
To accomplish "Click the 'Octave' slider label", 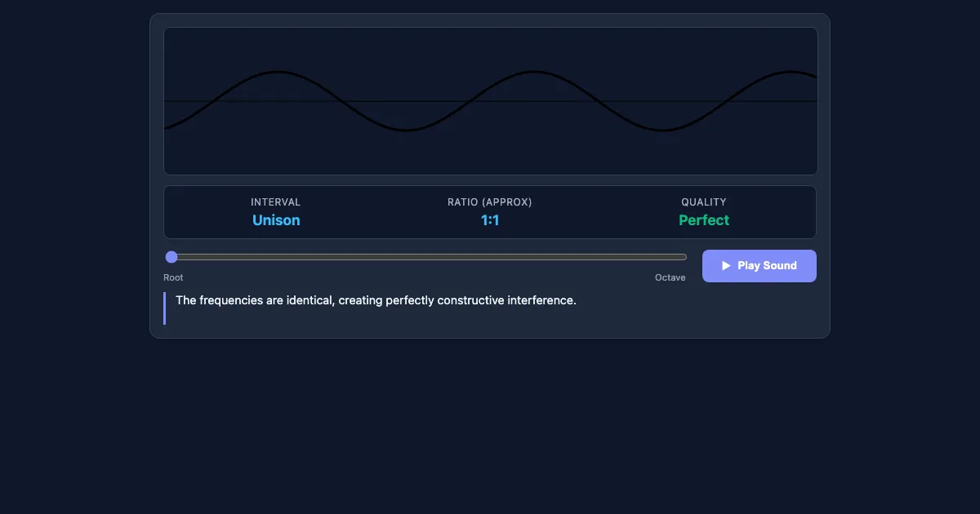I will pyautogui.click(x=670, y=277).
